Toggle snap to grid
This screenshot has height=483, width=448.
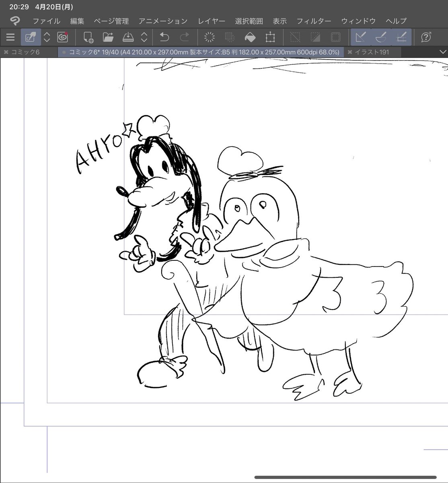[401, 37]
